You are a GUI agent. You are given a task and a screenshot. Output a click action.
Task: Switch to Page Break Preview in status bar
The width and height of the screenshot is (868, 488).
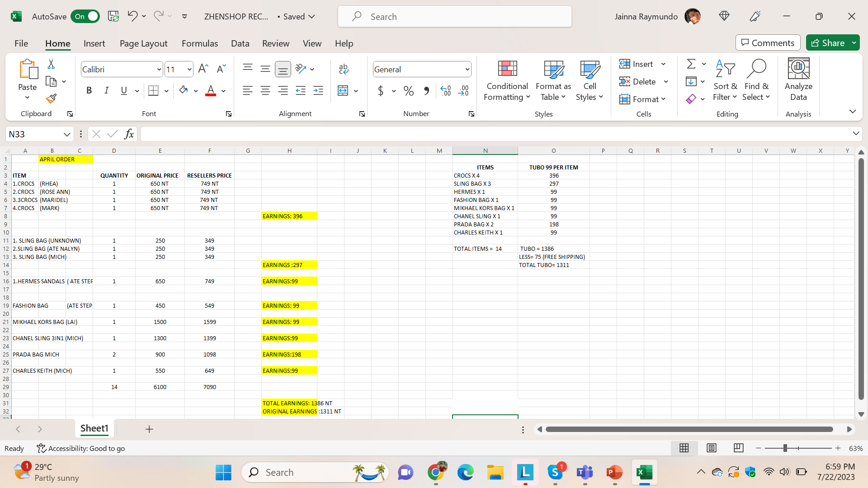(739, 448)
